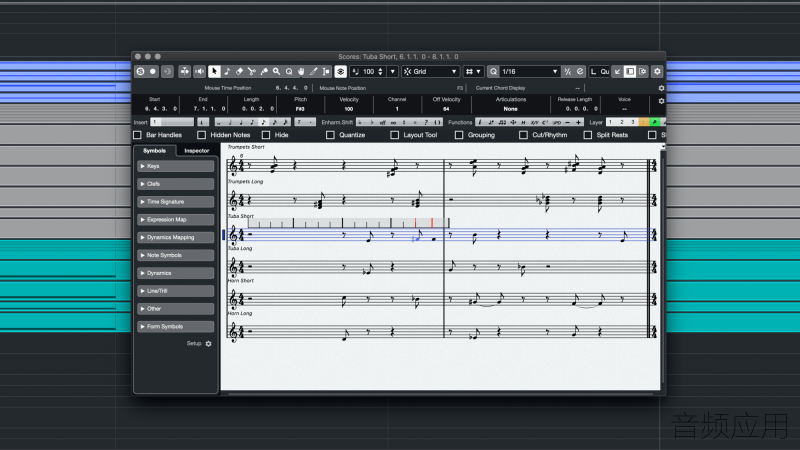The width and height of the screenshot is (800, 450).
Task: Select the Erase tool
Action: click(239, 72)
